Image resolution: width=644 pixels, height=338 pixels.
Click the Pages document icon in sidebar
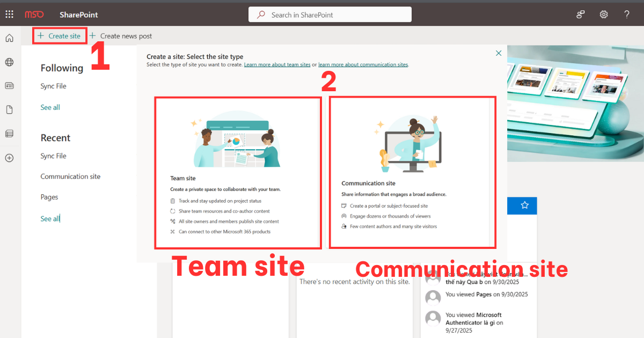[x=9, y=109]
